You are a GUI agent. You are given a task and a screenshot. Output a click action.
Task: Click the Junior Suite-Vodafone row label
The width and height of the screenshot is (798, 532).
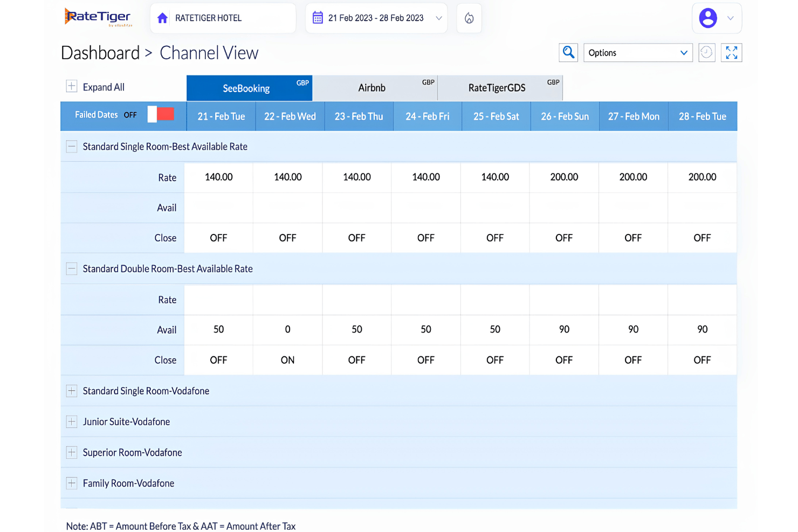coord(126,422)
